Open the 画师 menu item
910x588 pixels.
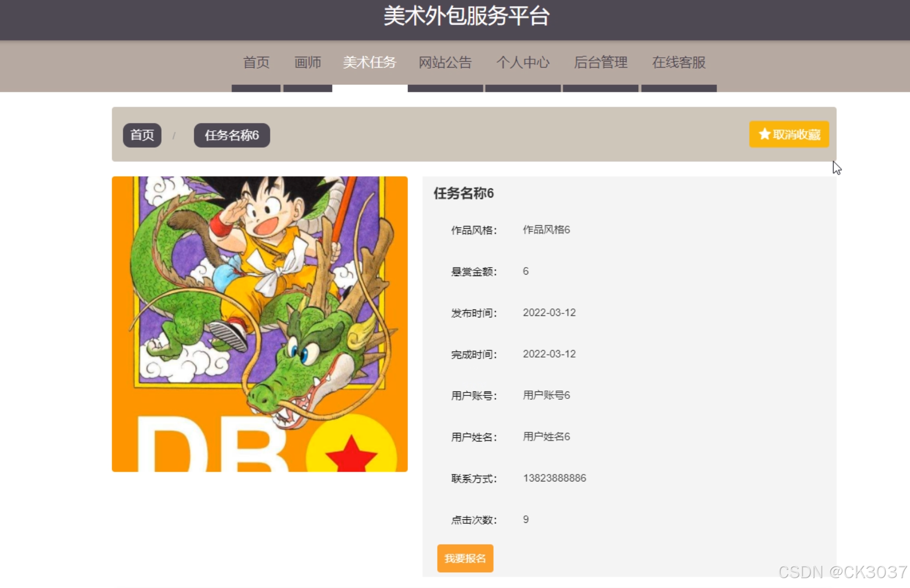pyautogui.click(x=307, y=63)
